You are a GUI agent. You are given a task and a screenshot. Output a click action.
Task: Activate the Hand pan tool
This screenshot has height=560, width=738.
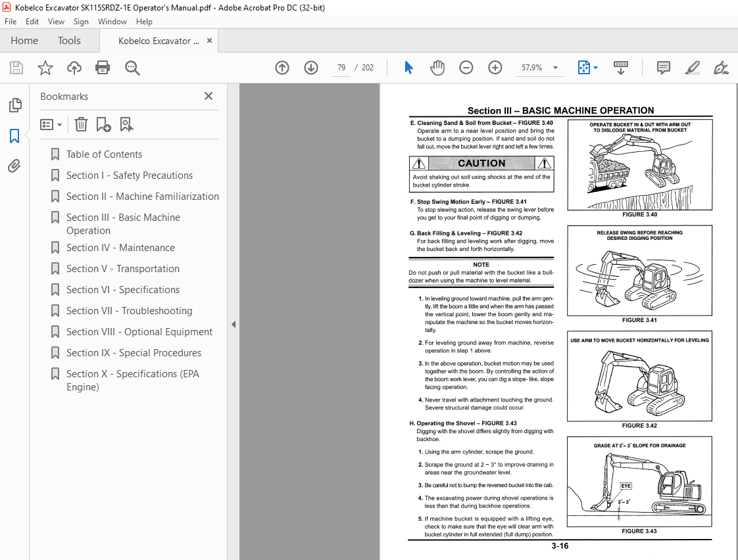[437, 68]
